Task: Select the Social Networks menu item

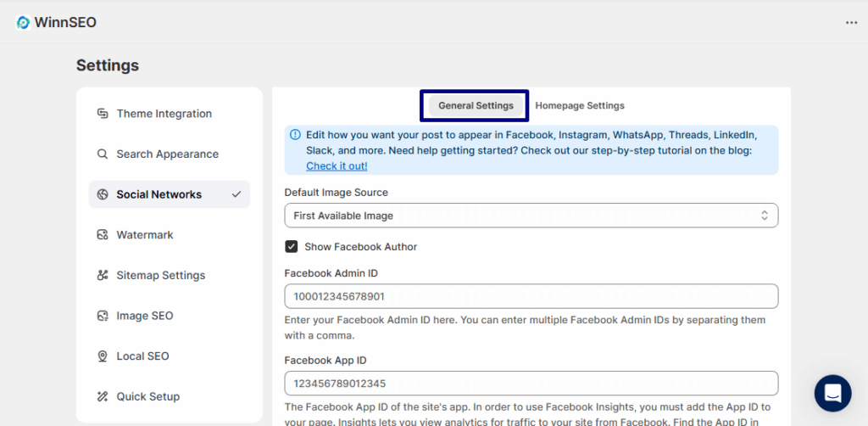Action: [x=170, y=194]
